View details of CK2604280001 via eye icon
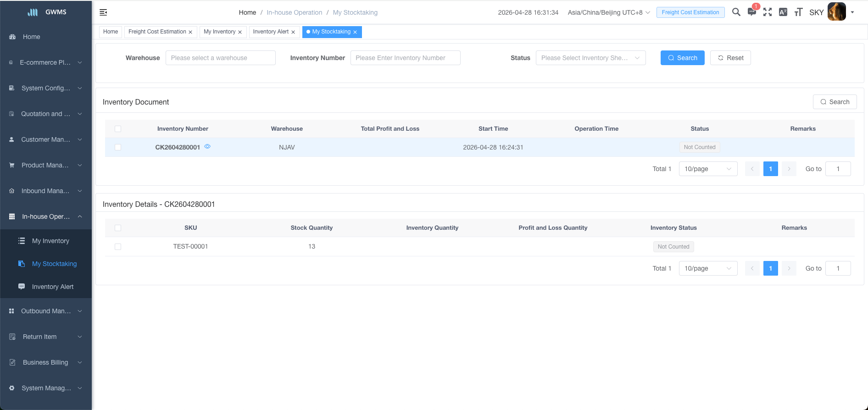This screenshot has height=410, width=868. click(207, 147)
